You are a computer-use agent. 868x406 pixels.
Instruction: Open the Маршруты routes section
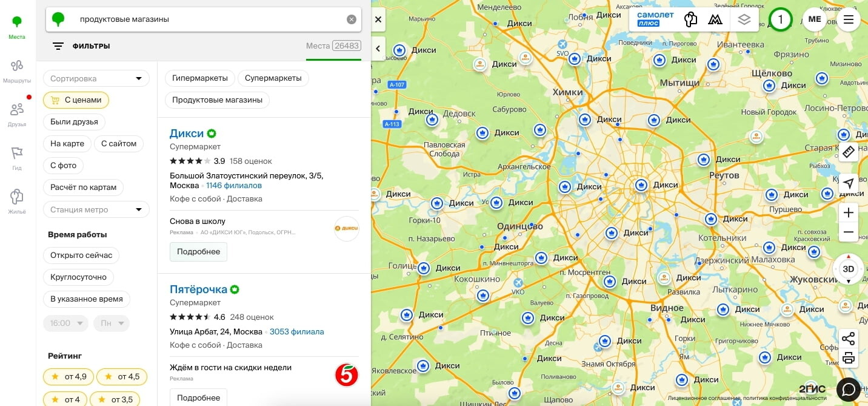tap(17, 72)
